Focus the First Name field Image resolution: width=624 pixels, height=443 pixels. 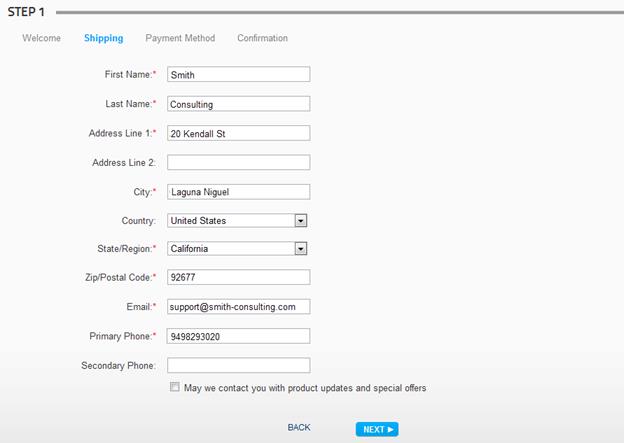tap(238, 74)
